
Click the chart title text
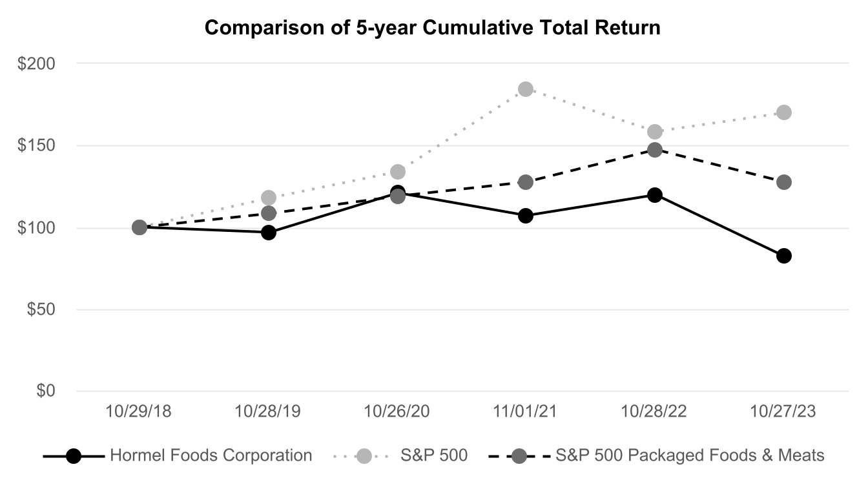pos(433,28)
